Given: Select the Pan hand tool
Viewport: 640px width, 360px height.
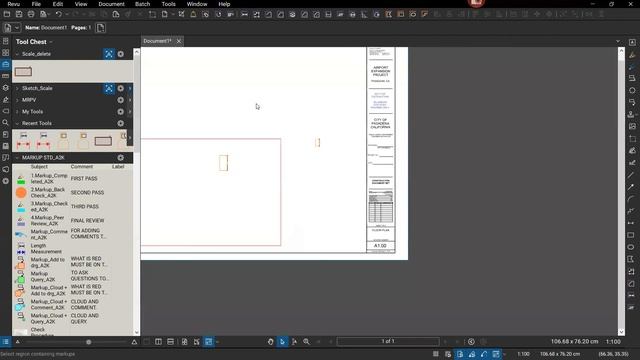Looking at the screenshot, I should coord(270,342).
